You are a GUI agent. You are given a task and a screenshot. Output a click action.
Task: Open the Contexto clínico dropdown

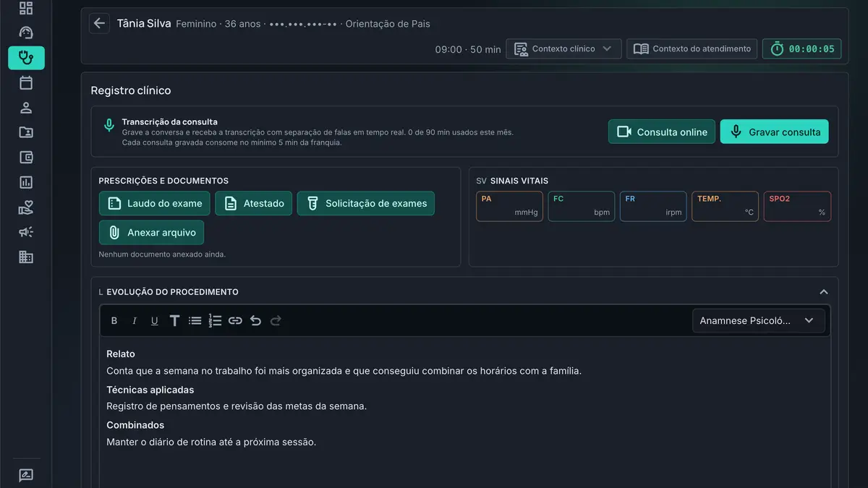pyautogui.click(x=563, y=49)
